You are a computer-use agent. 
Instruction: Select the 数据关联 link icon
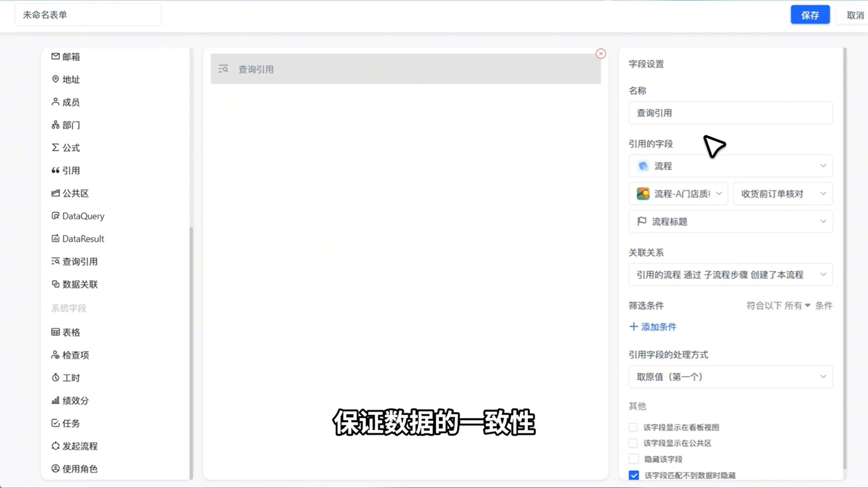click(55, 284)
